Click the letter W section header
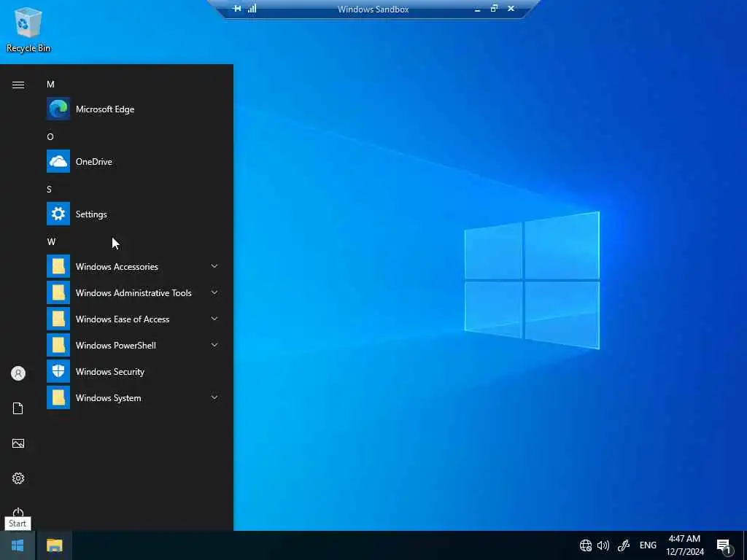This screenshot has width=747, height=560. [52, 241]
